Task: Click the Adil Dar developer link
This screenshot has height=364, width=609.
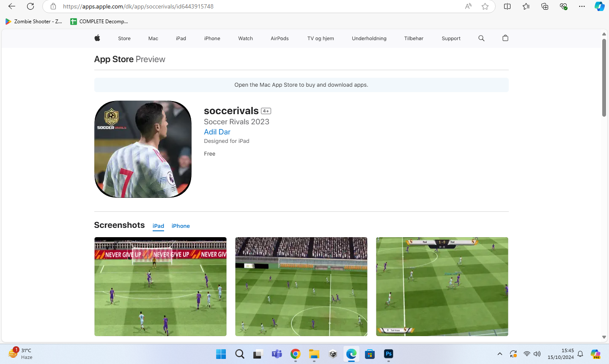Action: pos(217,132)
